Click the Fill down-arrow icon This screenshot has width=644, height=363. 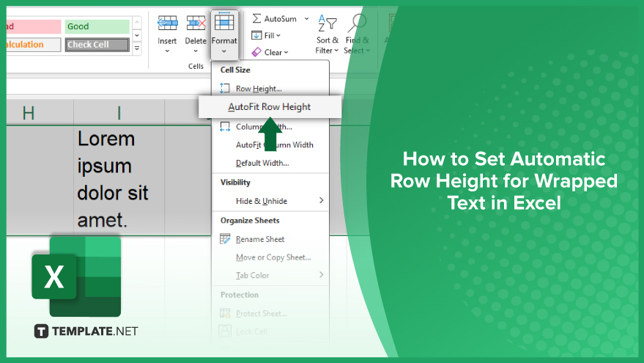[x=256, y=35]
